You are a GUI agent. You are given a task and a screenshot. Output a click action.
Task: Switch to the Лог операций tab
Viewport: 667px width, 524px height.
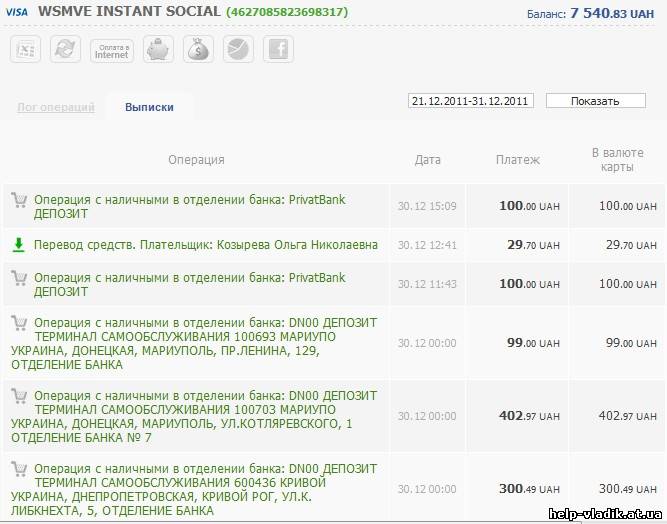click(x=56, y=107)
